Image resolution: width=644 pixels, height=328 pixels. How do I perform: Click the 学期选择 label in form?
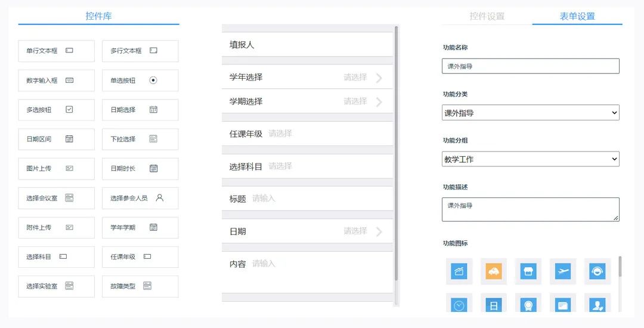246,101
